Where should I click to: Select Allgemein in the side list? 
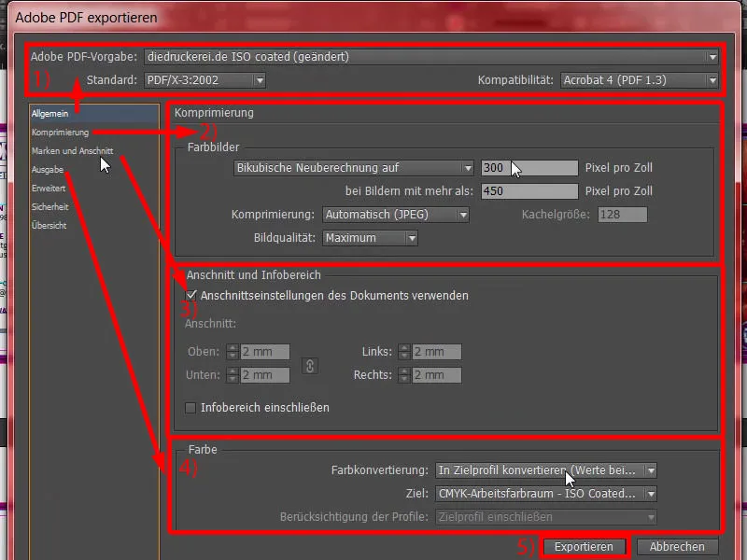tap(94, 113)
